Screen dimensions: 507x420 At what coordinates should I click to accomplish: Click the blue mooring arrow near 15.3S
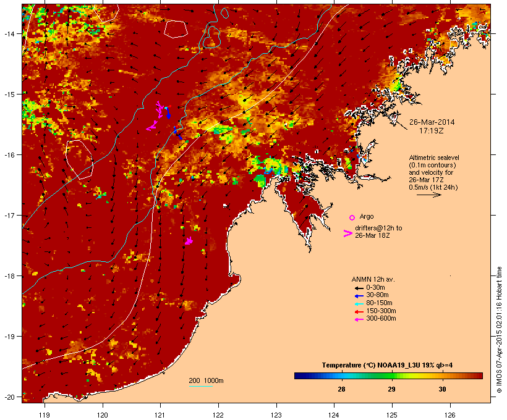[x=168, y=112]
